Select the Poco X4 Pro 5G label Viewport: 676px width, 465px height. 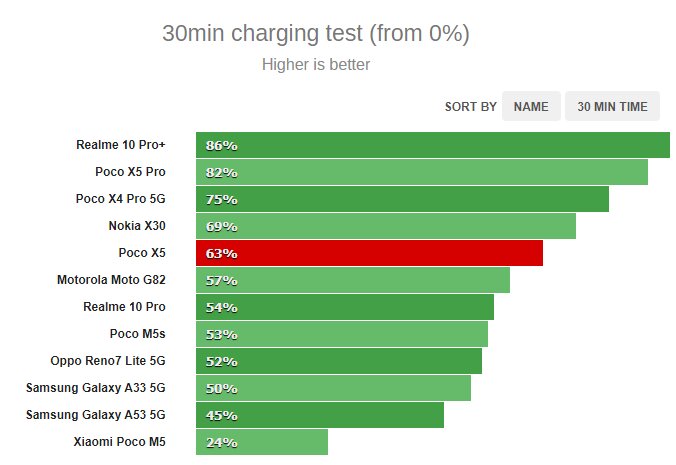point(121,199)
